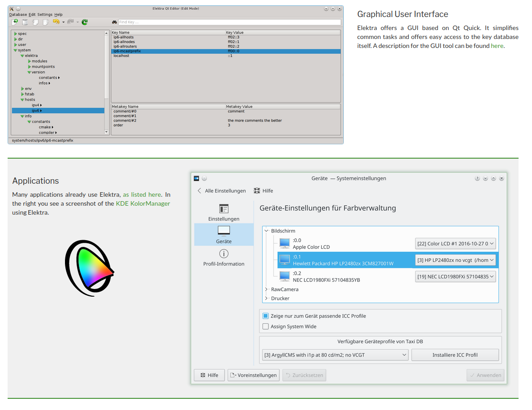Collapse the Bildschirm device group
This screenshot has width=532, height=410.
(266, 231)
